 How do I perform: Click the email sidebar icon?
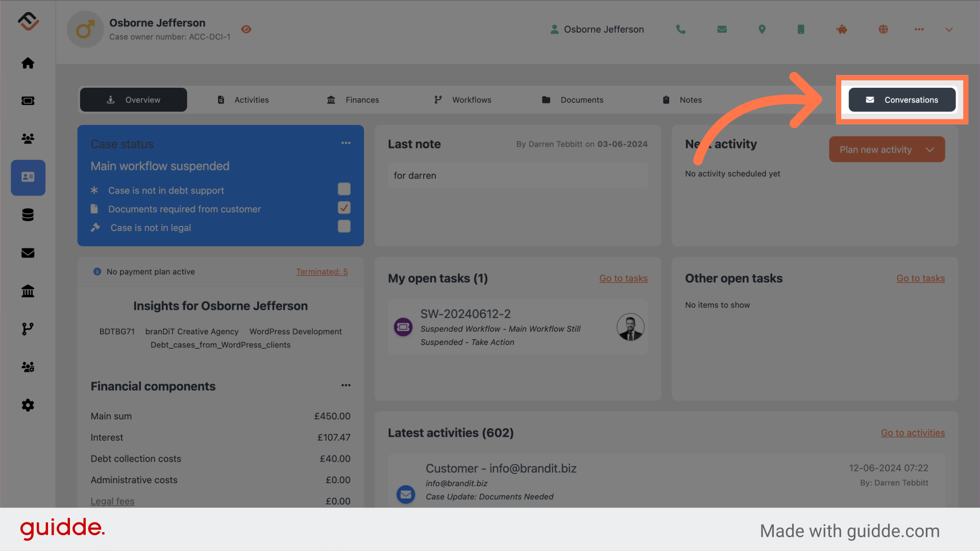28,253
